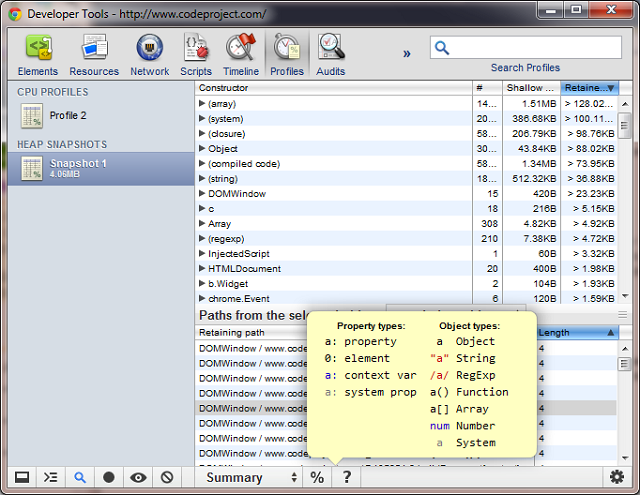Expand the HTMLDocument row
The width and height of the screenshot is (640, 495).
point(202,269)
